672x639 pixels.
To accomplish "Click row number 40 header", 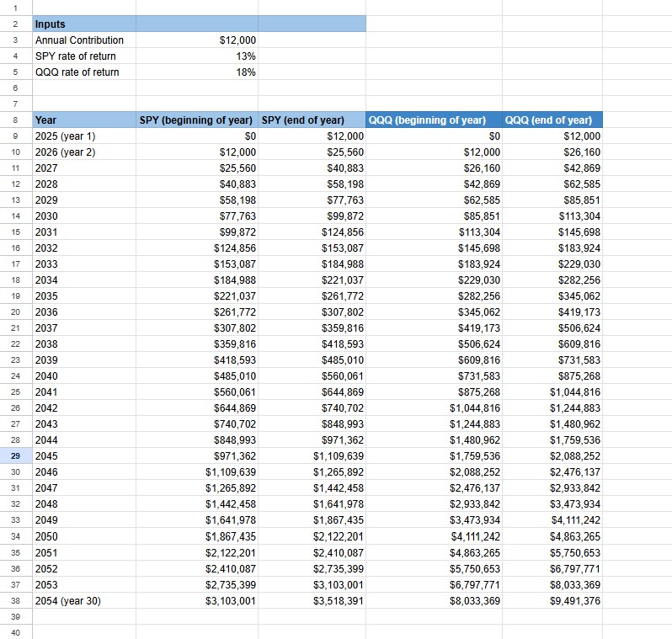I will pos(15,632).
